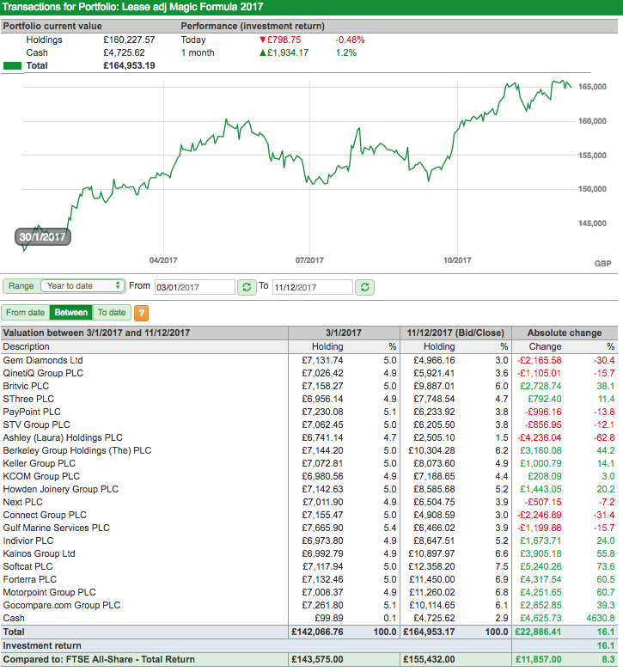Click PayPoint PLC row
Image resolution: width=623 pixels, height=672 pixels.
pos(309,412)
